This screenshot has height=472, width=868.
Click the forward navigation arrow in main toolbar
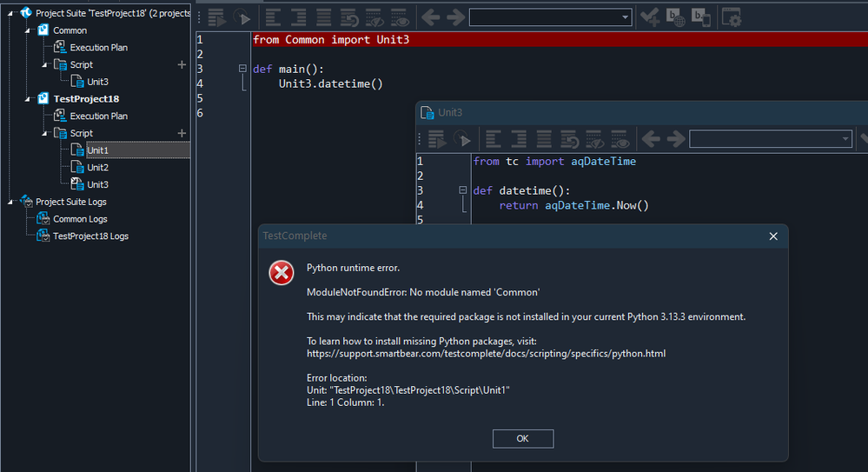pyautogui.click(x=454, y=17)
